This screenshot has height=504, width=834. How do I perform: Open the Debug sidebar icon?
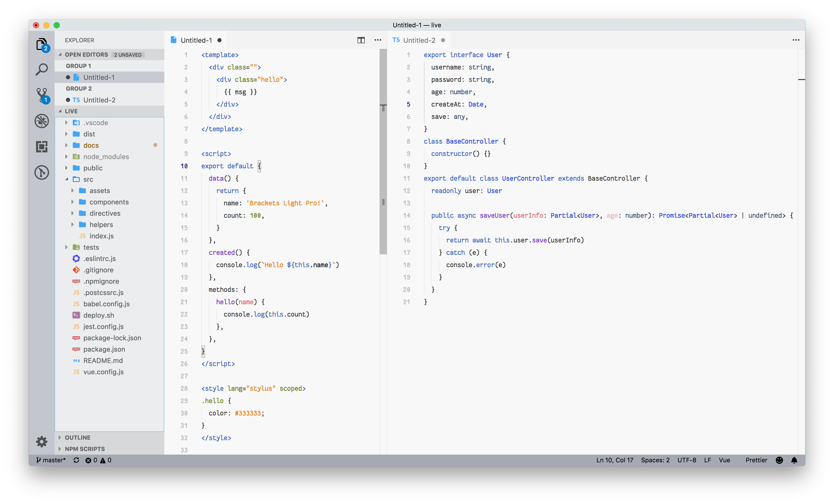tap(42, 121)
